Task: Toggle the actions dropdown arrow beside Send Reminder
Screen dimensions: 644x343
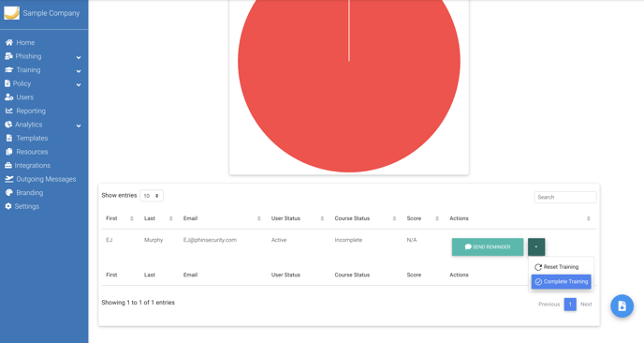Action: (x=536, y=246)
